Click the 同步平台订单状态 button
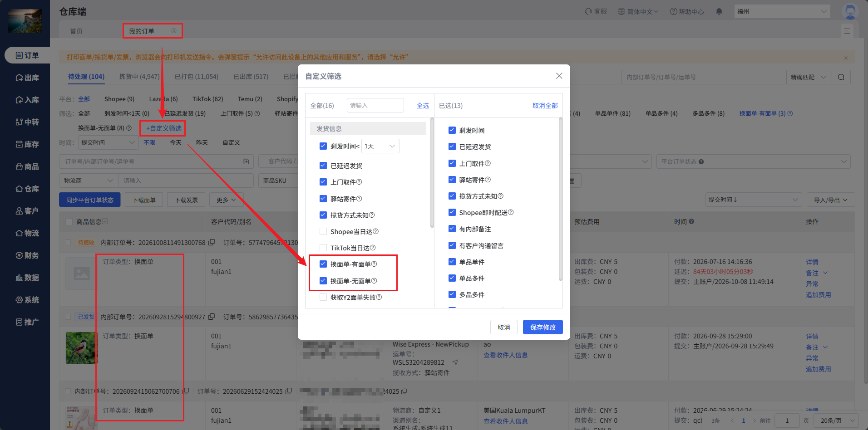868x430 pixels. click(90, 200)
